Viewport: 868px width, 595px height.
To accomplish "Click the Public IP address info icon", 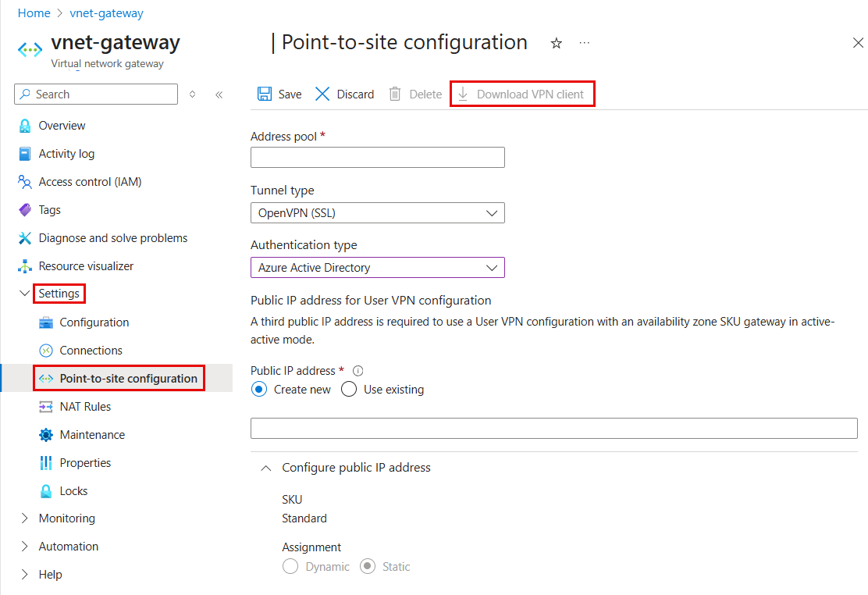I will pos(358,371).
